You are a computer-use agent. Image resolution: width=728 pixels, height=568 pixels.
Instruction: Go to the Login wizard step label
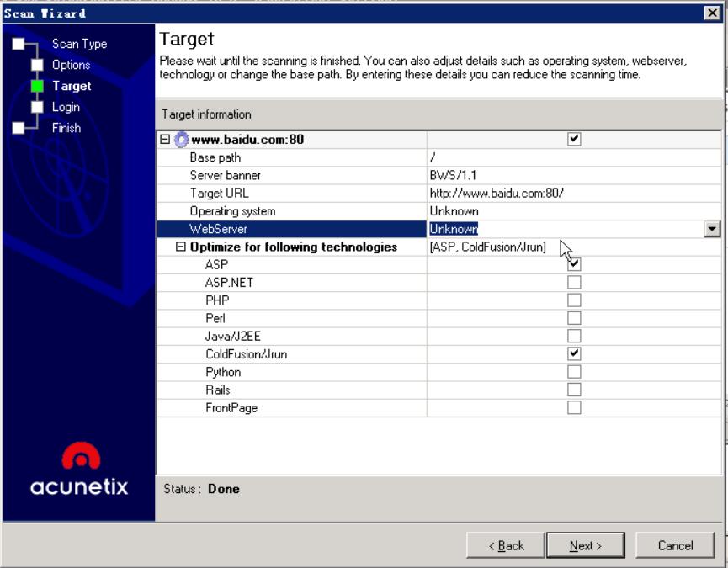(66, 107)
